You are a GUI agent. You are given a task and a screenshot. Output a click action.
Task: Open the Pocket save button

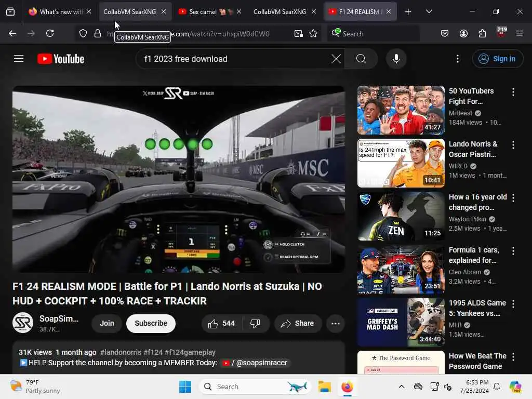(x=445, y=33)
